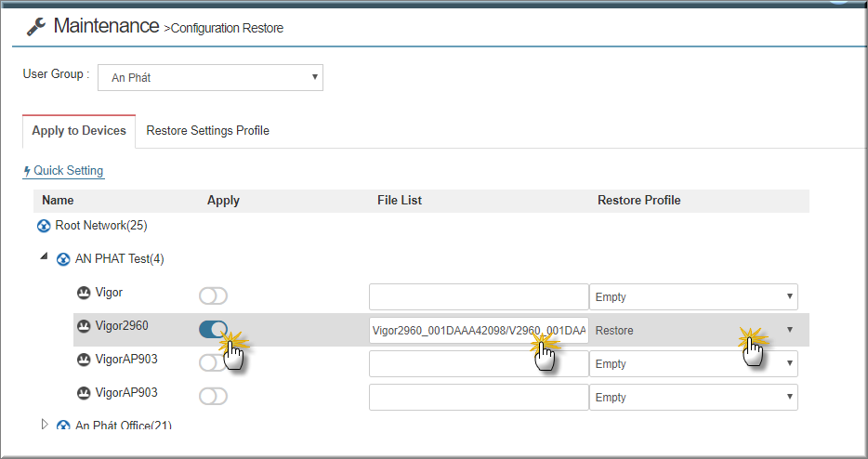Select the Root Network group icon
The width and height of the screenshot is (868, 459).
[44, 226]
